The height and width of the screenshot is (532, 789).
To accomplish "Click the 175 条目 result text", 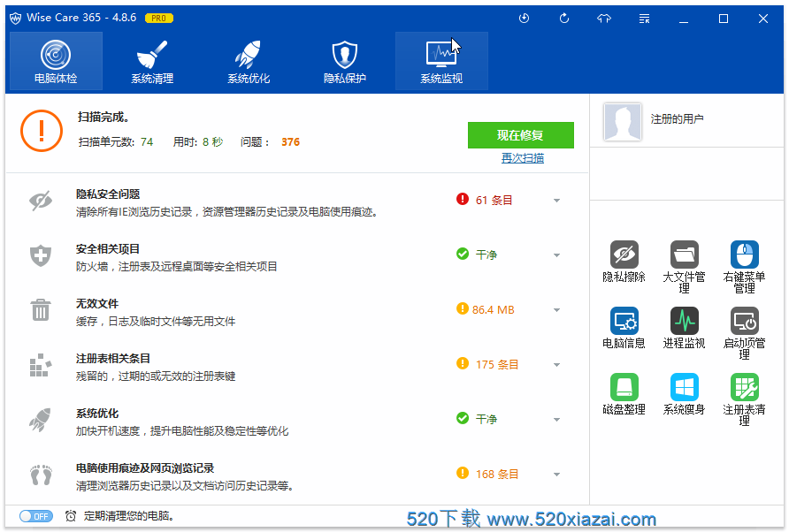I will (x=496, y=365).
